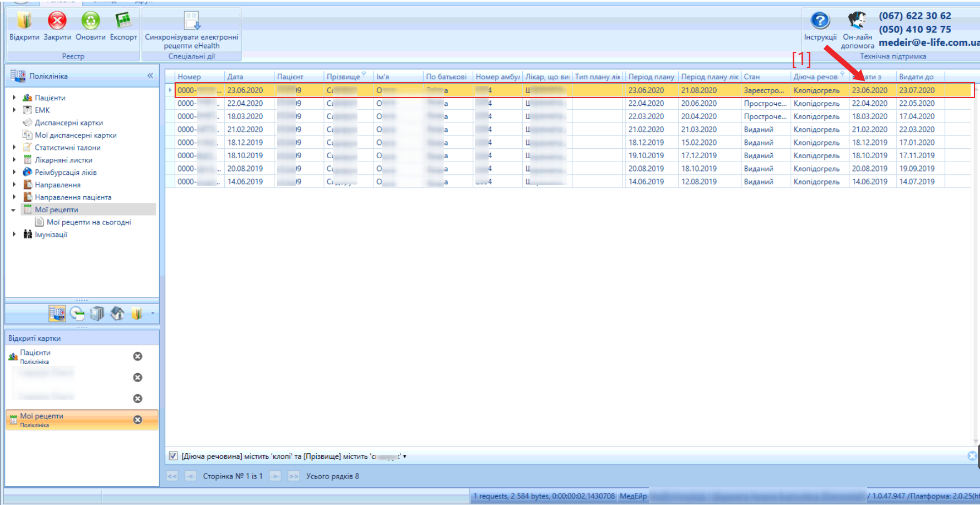Click Зареєстро... status in the first row
The height and width of the screenshot is (505, 980).
[x=764, y=90]
